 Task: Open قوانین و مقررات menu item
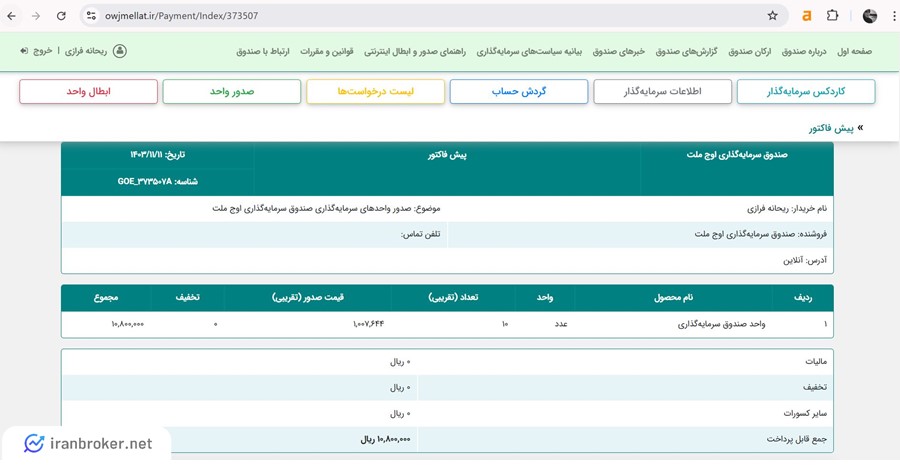(x=327, y=52)
